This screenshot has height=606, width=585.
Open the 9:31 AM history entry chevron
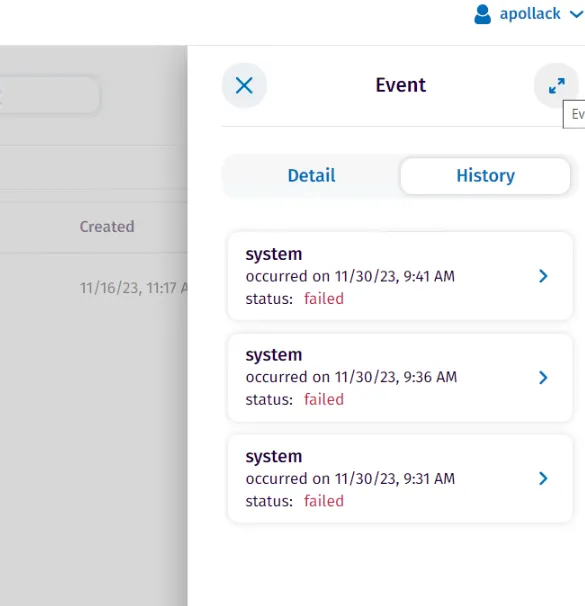[x=543, y=478]
